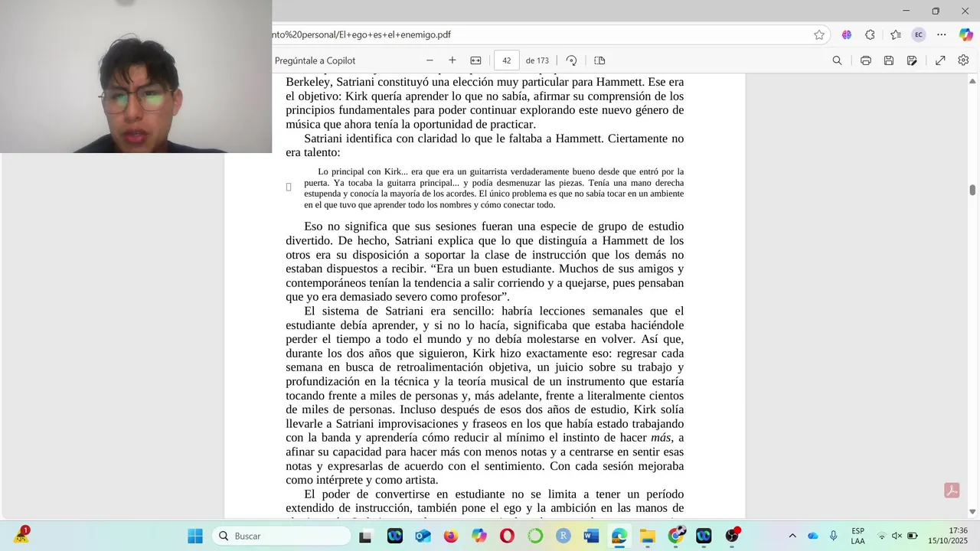This screenshot has width=980, height=551.
Task: Open the browser Settings and more menu
Action: [x=942, y=34]
